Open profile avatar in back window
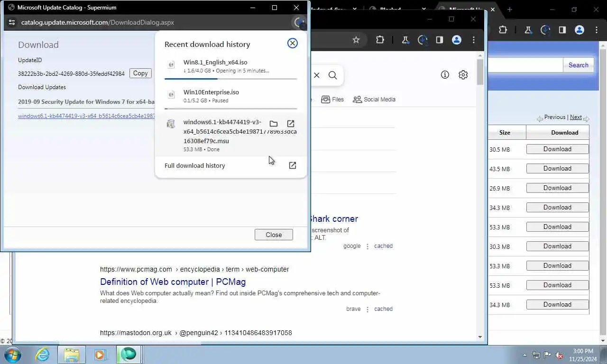 579,30
